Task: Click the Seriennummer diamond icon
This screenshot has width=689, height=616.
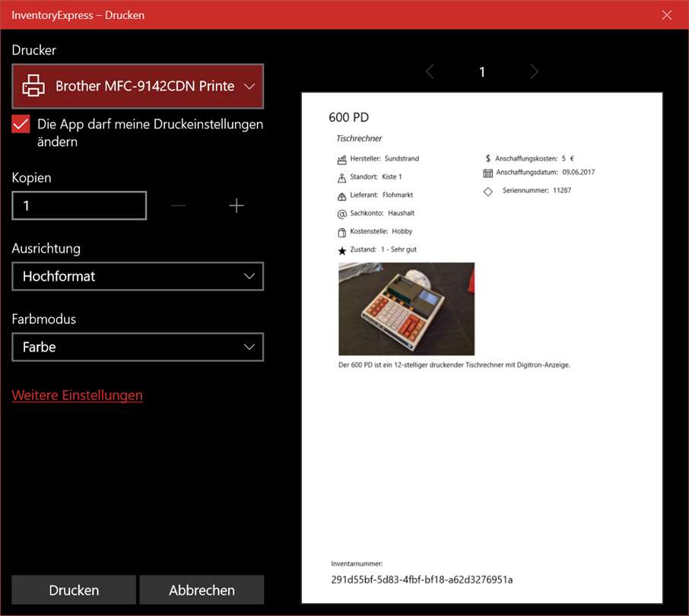Action: point(487,192)
